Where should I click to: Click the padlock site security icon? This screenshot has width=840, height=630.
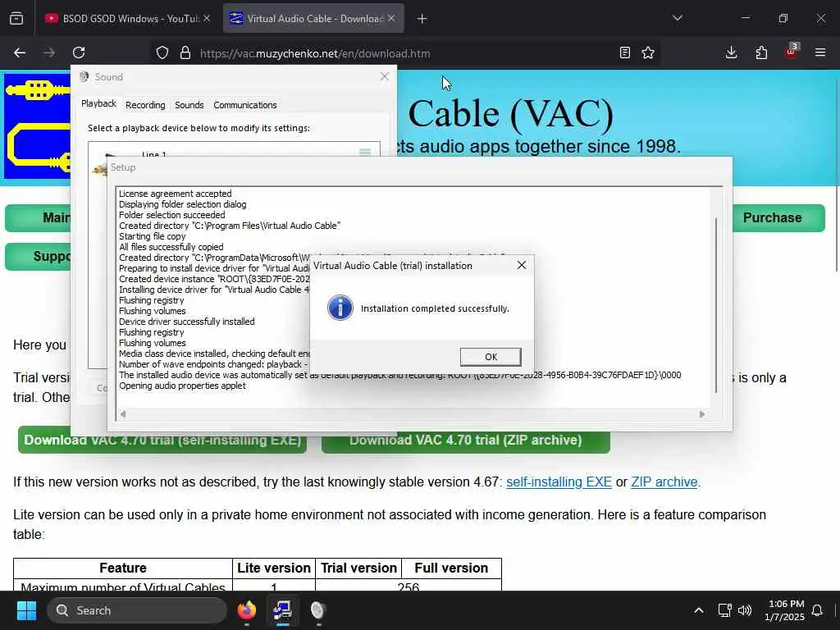click(x=185, y=53)
